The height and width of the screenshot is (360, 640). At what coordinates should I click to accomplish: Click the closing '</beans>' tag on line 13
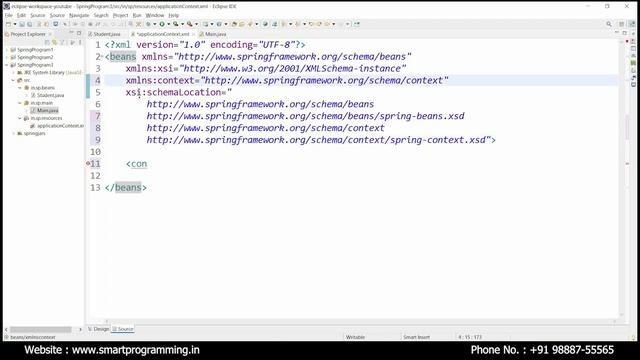click(x=126, y=188)
